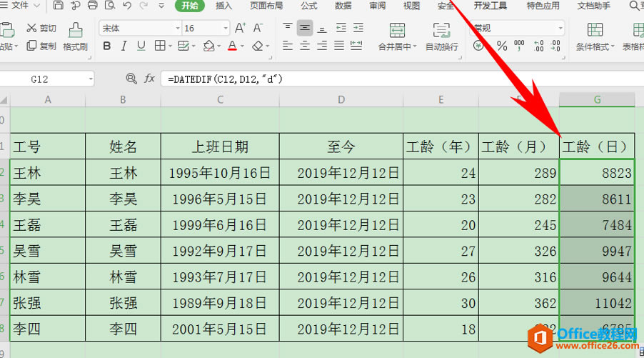Undo the last action

127,5
